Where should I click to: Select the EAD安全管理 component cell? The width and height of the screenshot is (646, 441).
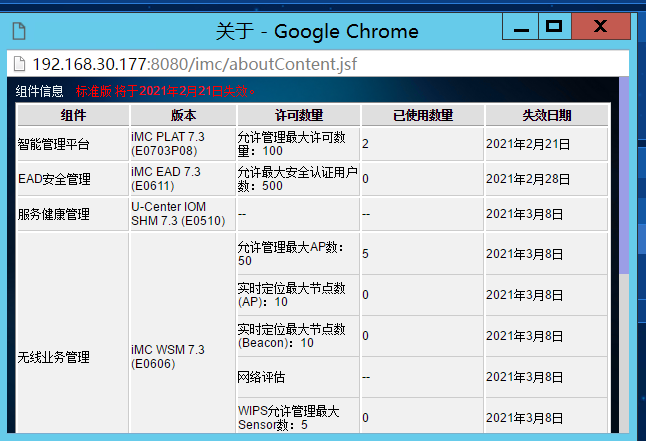point(73,179)
